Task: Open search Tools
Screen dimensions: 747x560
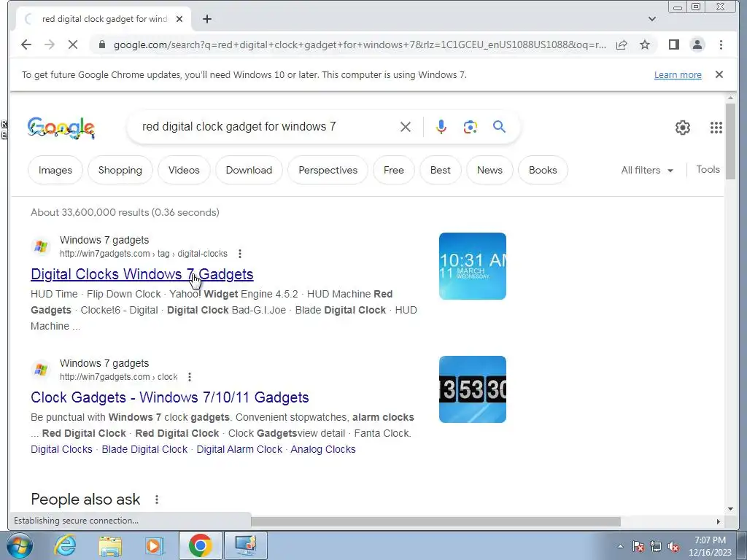Action: point(708,169)
